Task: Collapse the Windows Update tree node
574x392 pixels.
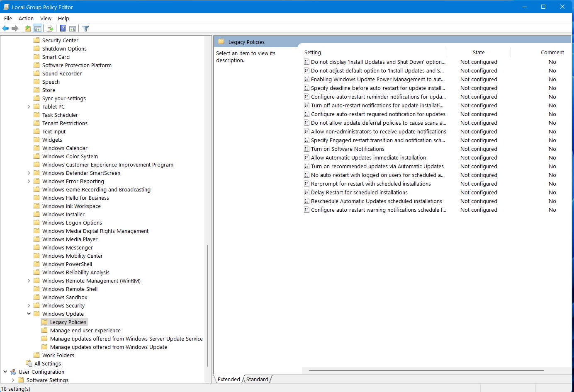Action: pos(29,314)
